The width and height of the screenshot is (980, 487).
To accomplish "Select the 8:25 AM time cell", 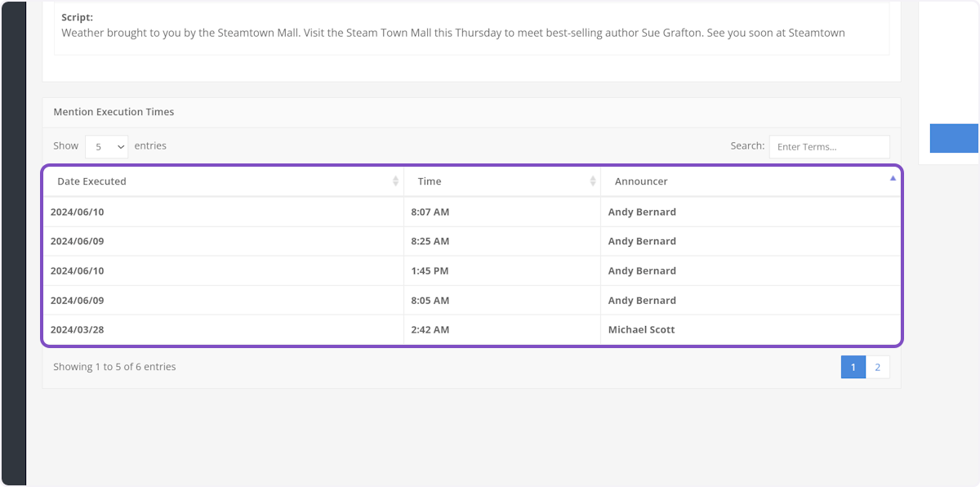I will 430,242.
